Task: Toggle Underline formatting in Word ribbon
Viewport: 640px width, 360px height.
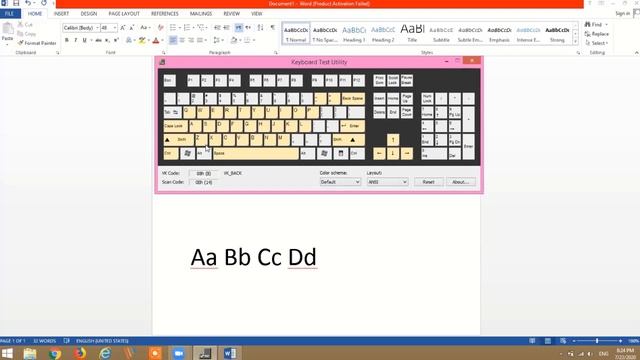Action: tap(84, 40)
